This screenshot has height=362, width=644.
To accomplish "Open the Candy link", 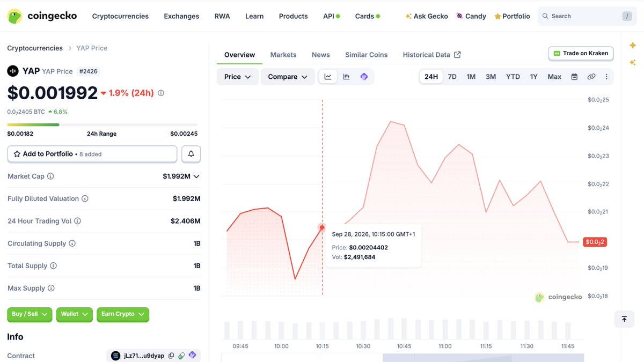I will 471,16.
